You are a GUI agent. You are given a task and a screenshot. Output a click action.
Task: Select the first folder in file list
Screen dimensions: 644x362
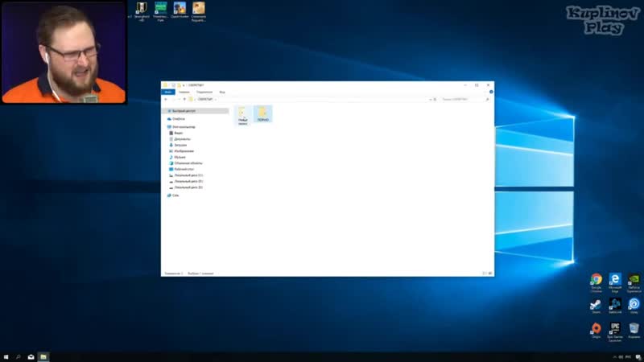click(243, 115)
